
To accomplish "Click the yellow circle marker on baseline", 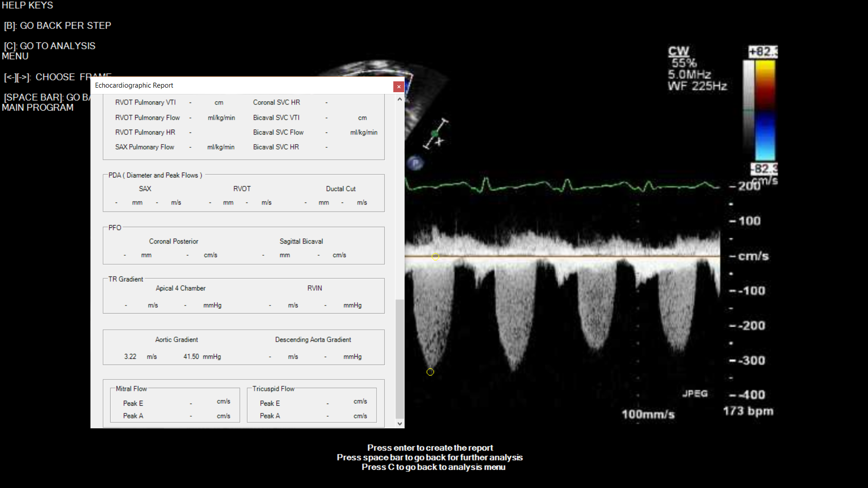I will tap(435, 257).
